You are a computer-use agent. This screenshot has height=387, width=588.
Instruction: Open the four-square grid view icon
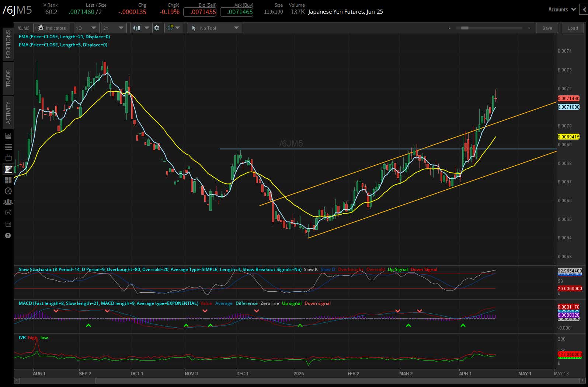tap(8, 180)
